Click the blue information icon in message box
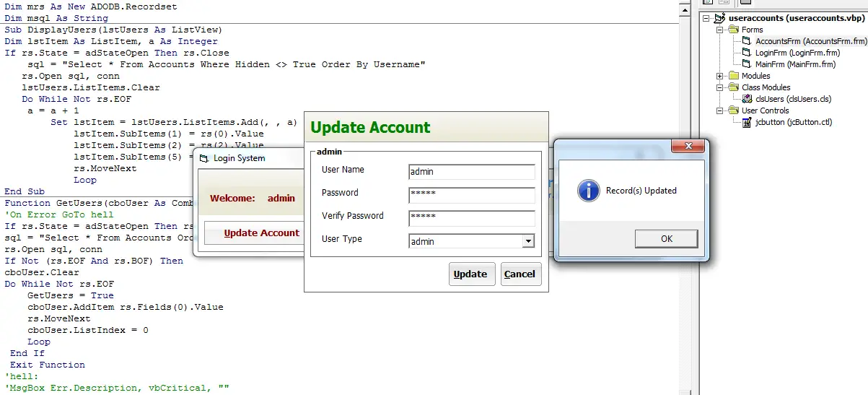Viewport: 868px width, 395px height. coord(589,191)
